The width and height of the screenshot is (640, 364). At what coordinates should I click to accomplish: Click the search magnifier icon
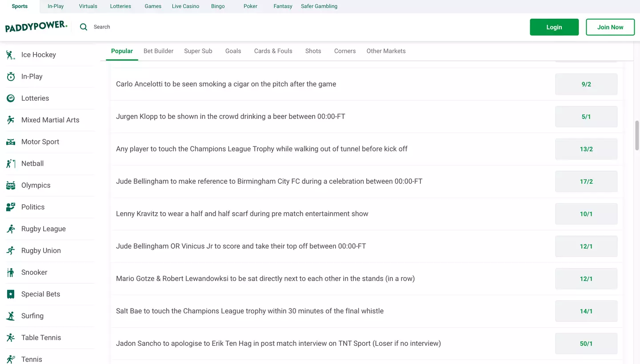[84, 27]
